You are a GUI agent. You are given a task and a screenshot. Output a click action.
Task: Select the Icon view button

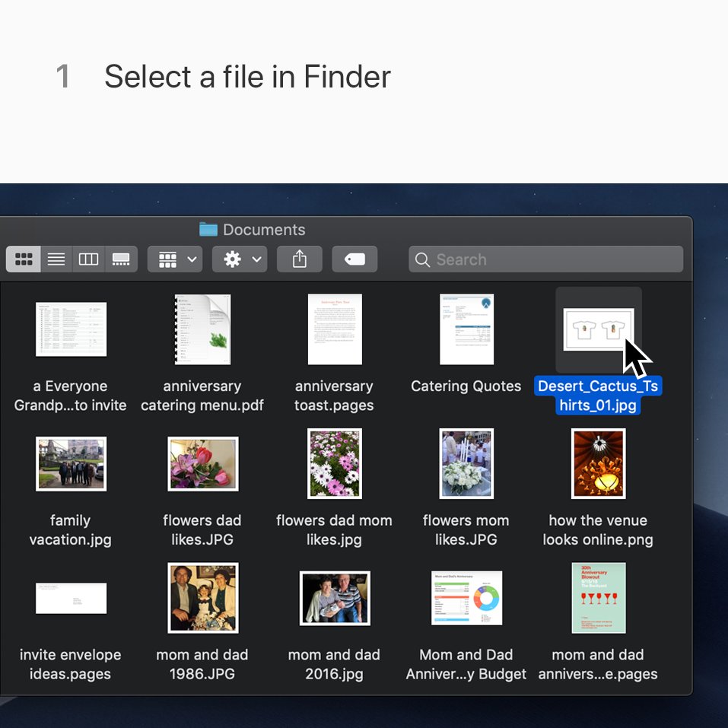pyautogui.click(x=23, y=259)
